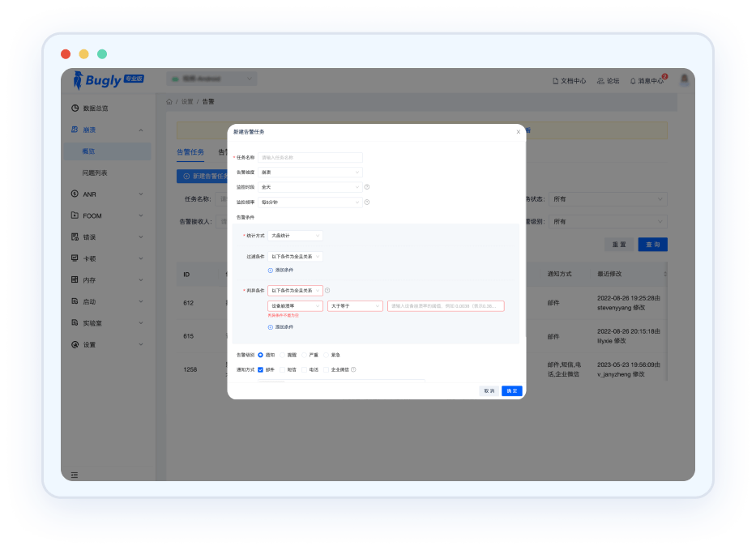The width and height of the screenshot is (756, 550).
Task: Select the 提醒 alert level radio button
Action: [282, 355]
